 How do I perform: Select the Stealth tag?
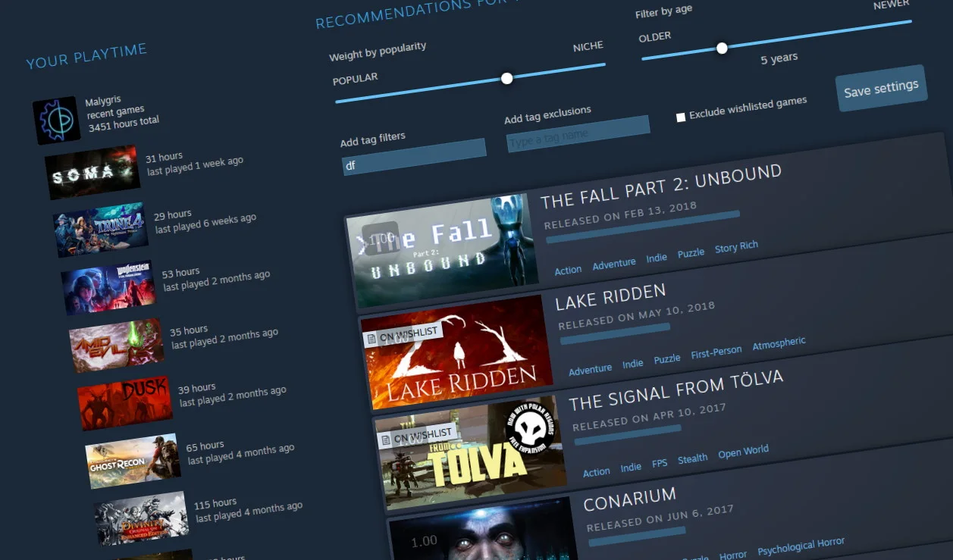click(692, 458)
